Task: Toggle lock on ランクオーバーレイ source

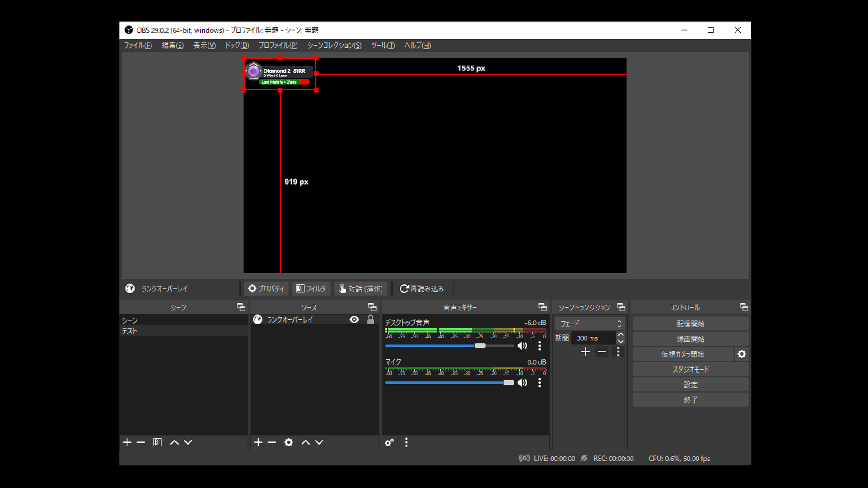Action: tap(371, 319)
